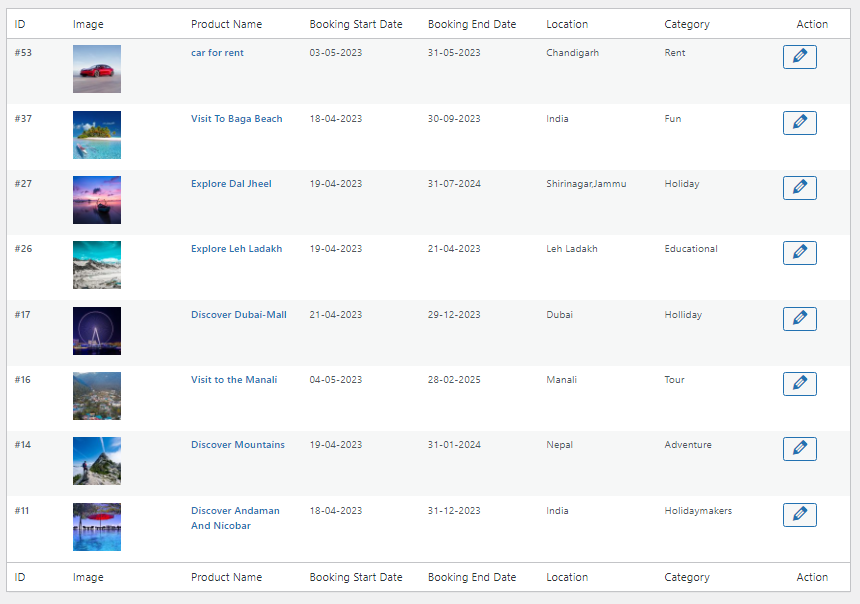The image size is (860, 604).
Task: Click the bottom Product Name footer header
Action: (227, 577)
